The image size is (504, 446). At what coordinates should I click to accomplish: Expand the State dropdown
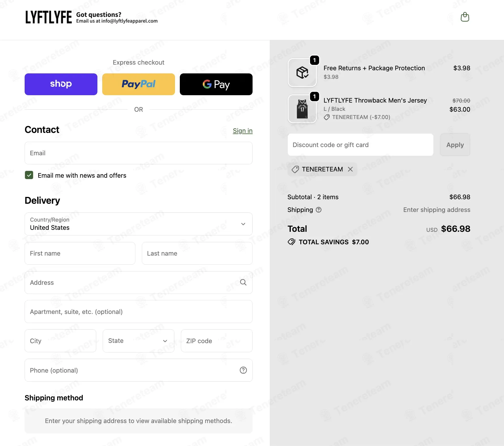[138, 341]
